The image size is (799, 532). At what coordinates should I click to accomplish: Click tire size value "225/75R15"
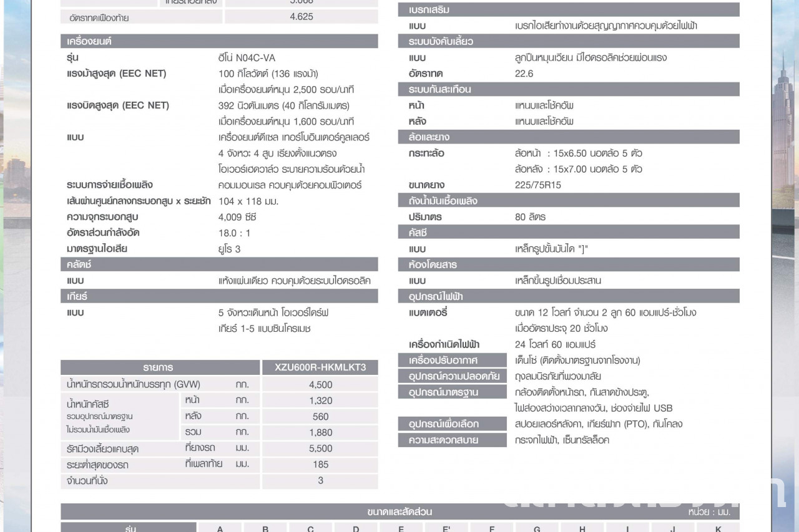click(538, 185)
